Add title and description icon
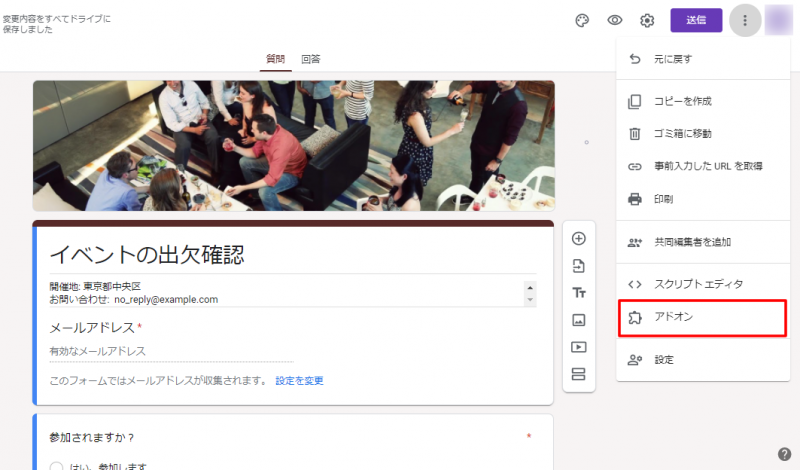Screen dimensions: 800x470 (x=578, y=293)
